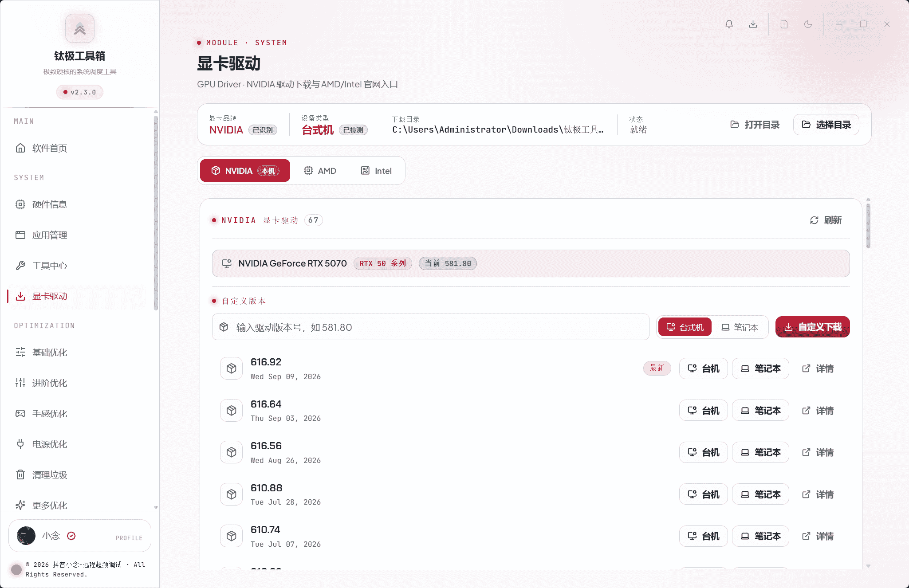
Task: Click 选择目录 button
Action: coord(826,125)
